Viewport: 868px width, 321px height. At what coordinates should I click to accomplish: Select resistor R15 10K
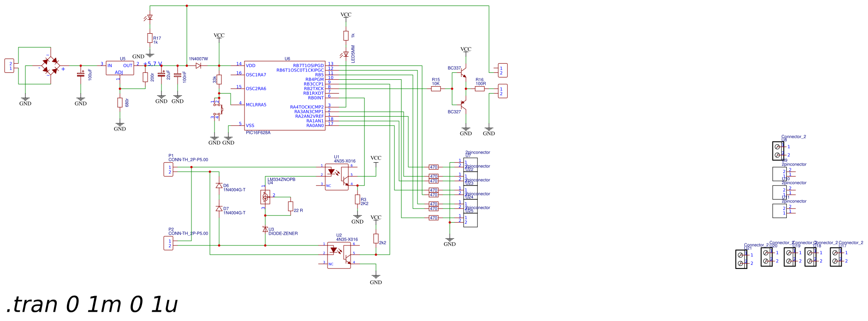pos(436,89)
